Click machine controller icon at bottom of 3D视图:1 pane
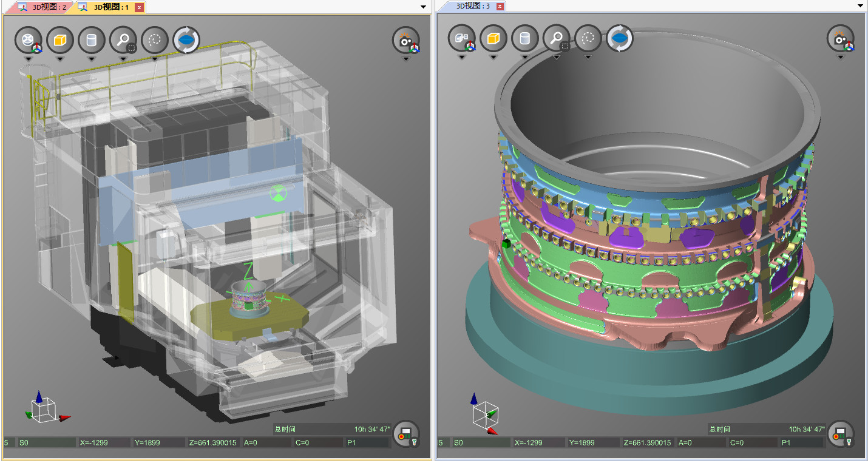This screenshot has height=463, width=868. pos(406,434)
